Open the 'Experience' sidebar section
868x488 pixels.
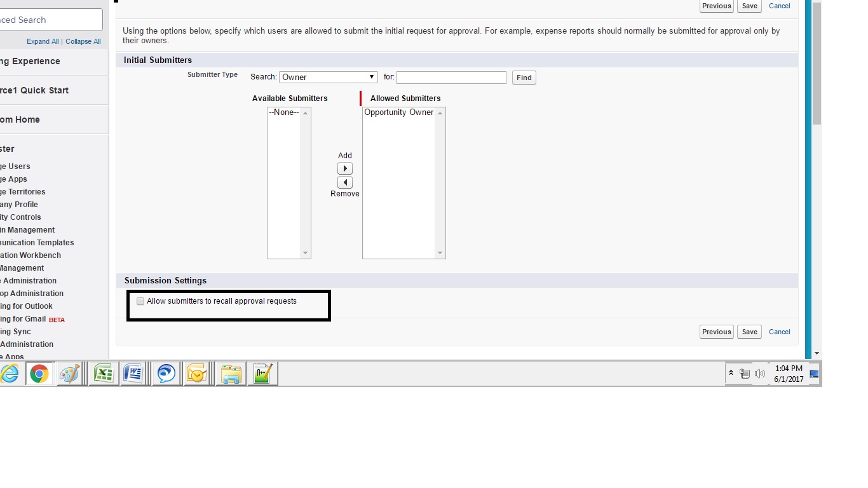point(31,61)
